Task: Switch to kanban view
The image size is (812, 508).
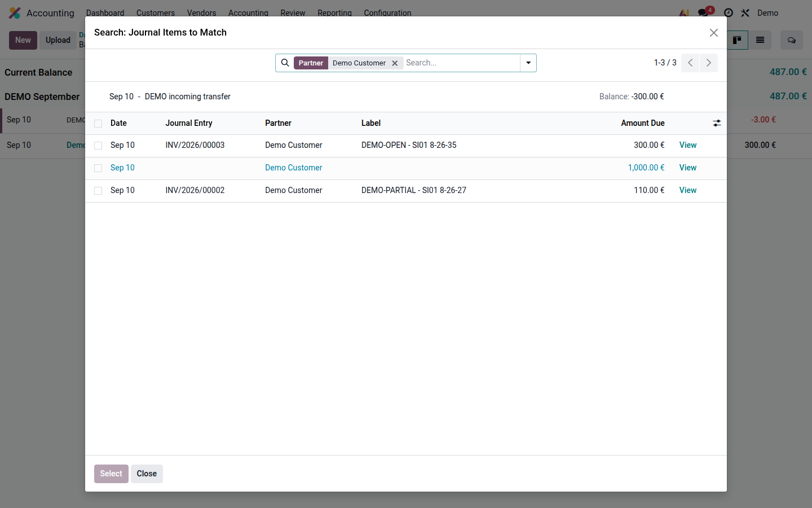Action: coord(737,40)
